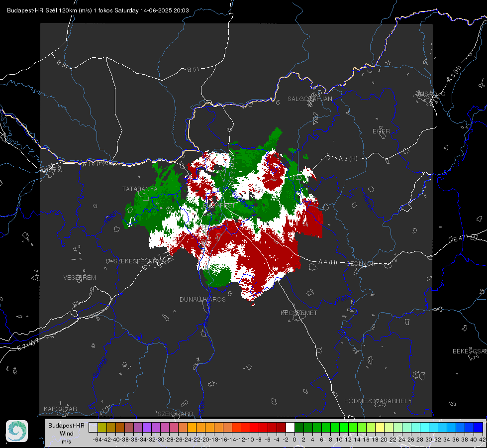Image resolution: width=487 pixels, height=448 pixels.
Task: Pick the yellow swatch between 18 and 20
Action: point(380,427)
